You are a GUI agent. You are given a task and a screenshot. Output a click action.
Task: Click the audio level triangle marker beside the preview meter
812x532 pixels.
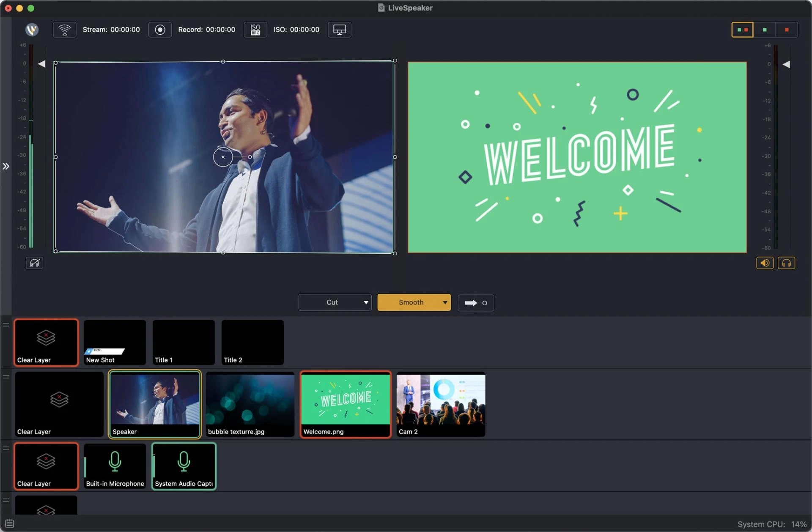[41, 64]
